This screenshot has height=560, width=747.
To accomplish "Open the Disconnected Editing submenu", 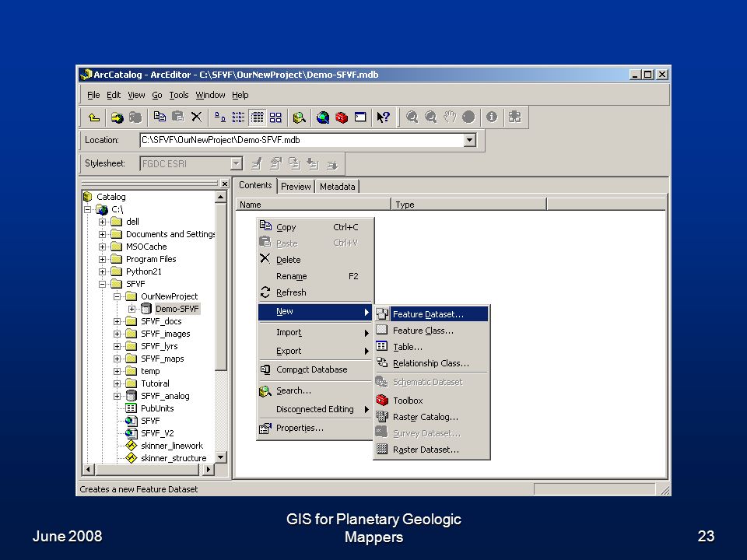I will pyautogui.click(x=315, y=409).
